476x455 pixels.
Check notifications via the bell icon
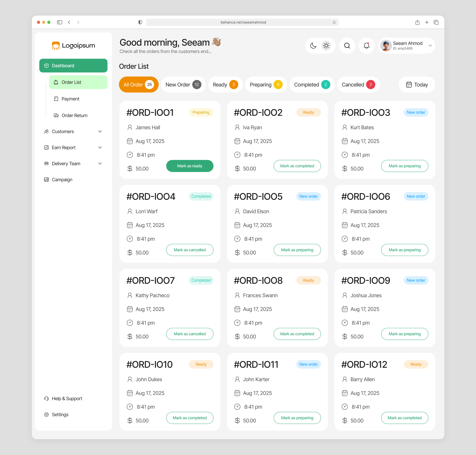point(366,46)
